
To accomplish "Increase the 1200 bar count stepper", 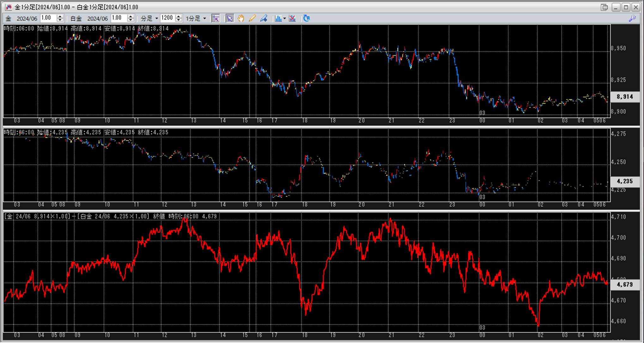I will click(x=179, y=16).
